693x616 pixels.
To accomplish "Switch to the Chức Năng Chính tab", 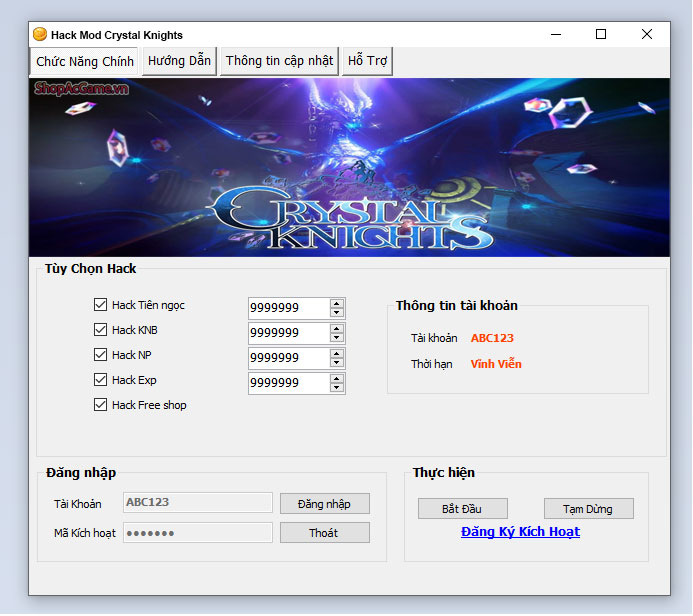I will click(x=84, y=61).
